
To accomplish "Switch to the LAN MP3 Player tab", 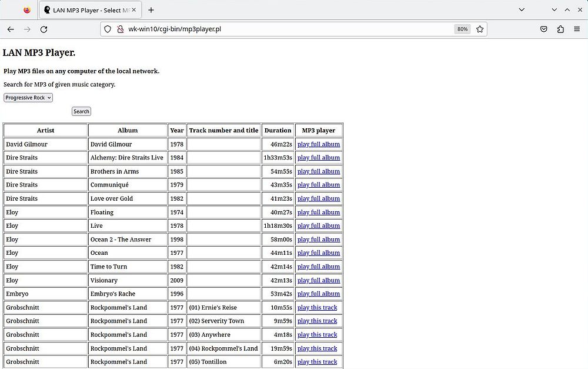I will tap(88, 10).
